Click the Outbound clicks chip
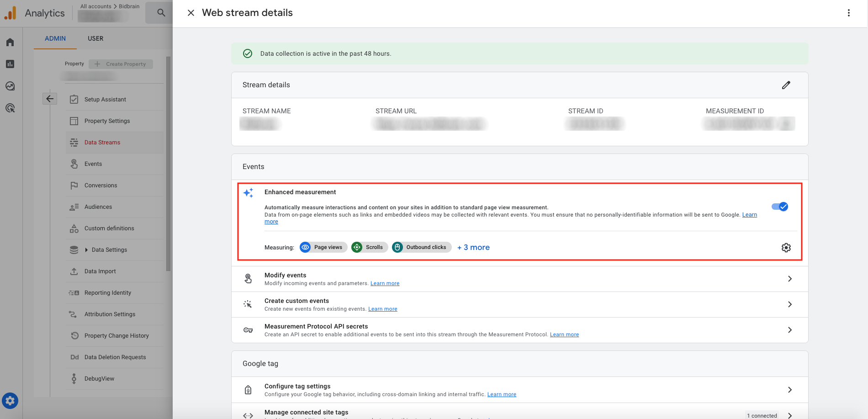This screenshot has width=868, height=419. point(422,247)
